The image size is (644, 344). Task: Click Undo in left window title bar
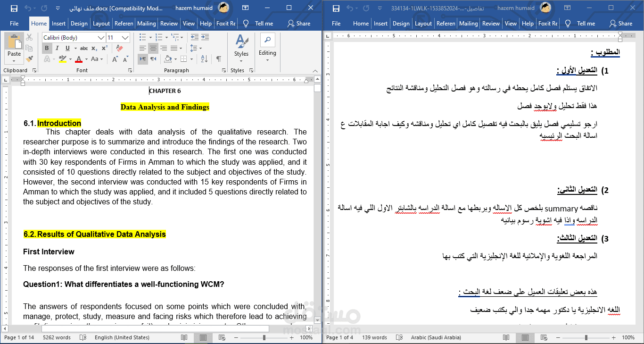(28, 8)
